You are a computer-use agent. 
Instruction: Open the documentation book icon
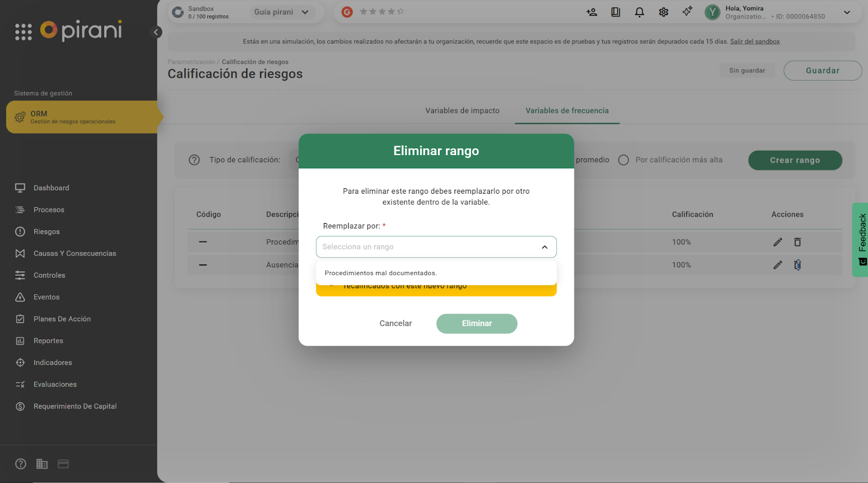[616, 12]
